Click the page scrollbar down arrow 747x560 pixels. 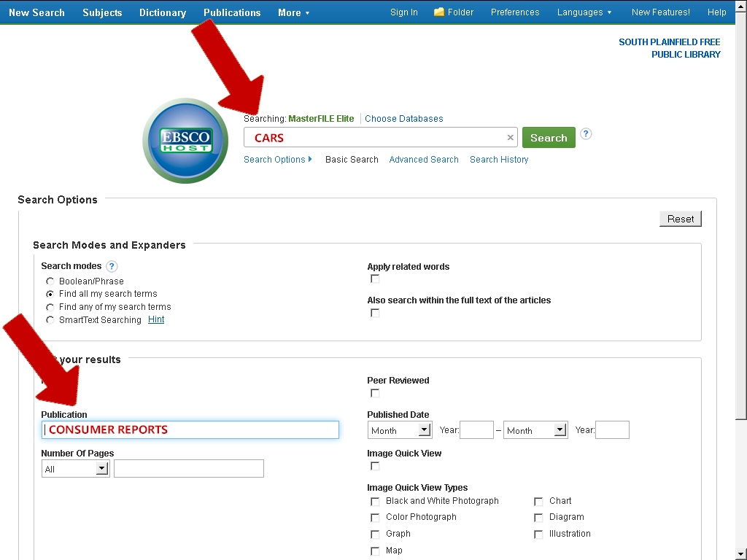[741, 555]
